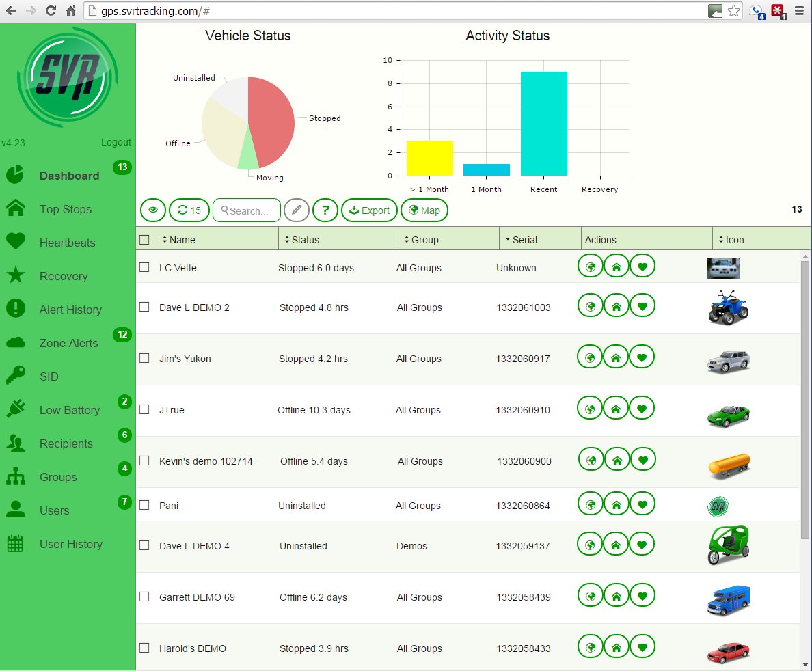
Task: Click globe icon for Kevin's demo 102714
Action: pyautogui.click(x=591, y=459)
